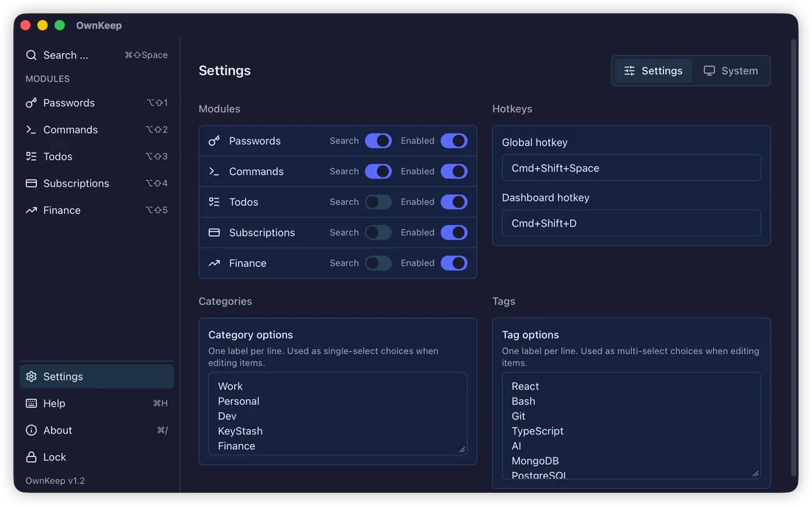Click the Todos checklist icon in sidebar

[x=31, y=156]
